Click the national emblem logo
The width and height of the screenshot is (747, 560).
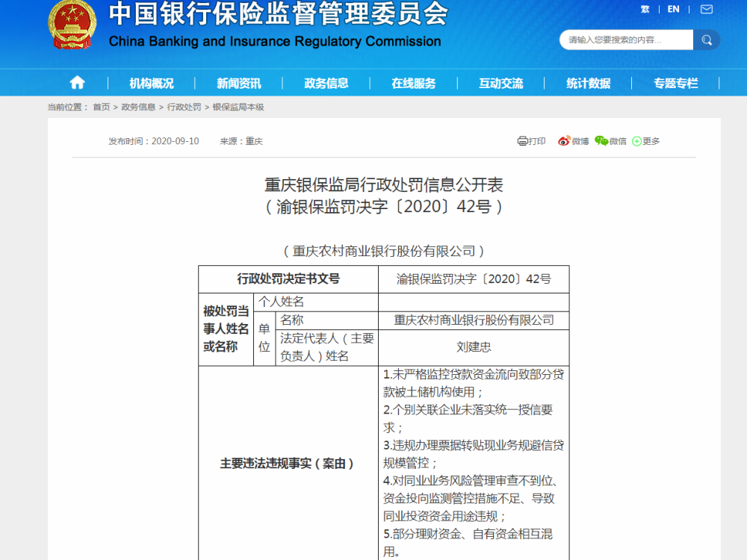pyautogui.click(x=72, y=25)
